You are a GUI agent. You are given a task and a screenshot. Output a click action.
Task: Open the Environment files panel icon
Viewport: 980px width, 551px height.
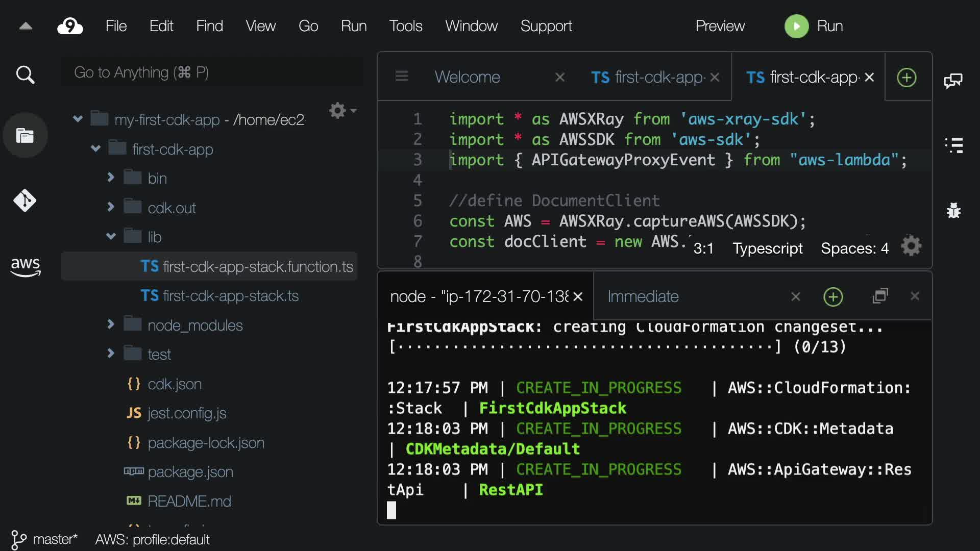25,136
